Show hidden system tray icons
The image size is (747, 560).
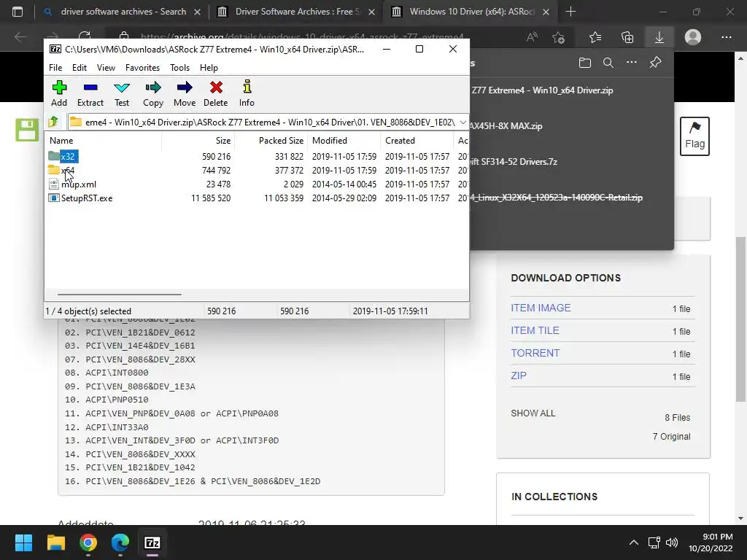(x=634, y=542)
